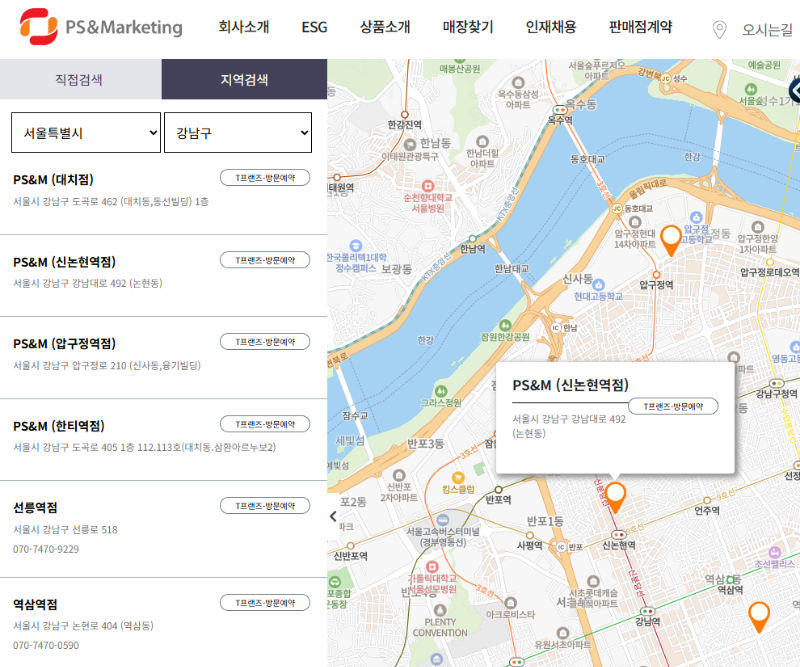The height and width of the screenshot is (667, 800).
Task: Click the 동호대교 JC marker
Action: [617, 208]
